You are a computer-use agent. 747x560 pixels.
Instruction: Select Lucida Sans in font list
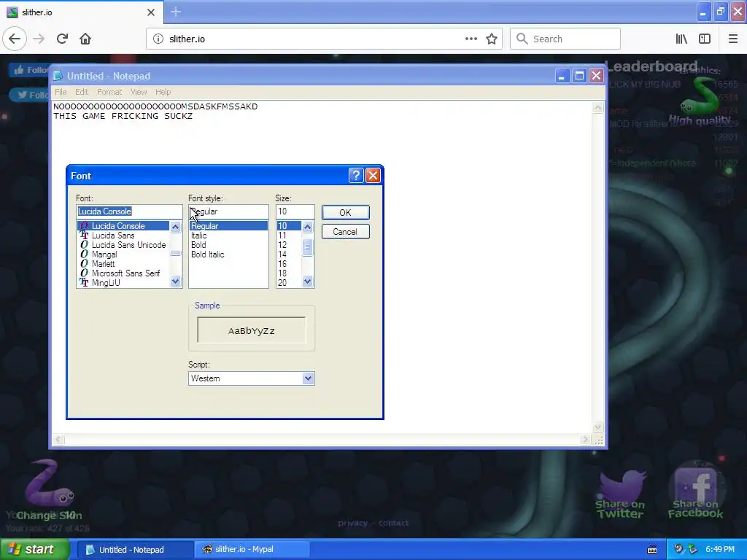[x=113, y=236]
